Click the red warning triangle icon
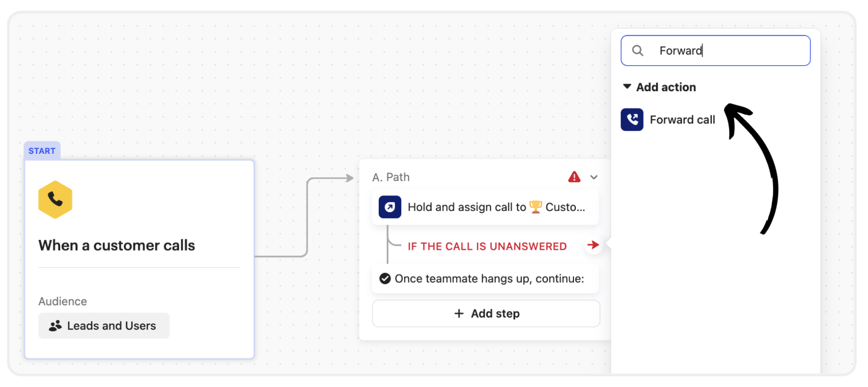The width and height of the screenshot is (868, 387). coord(574,177)
